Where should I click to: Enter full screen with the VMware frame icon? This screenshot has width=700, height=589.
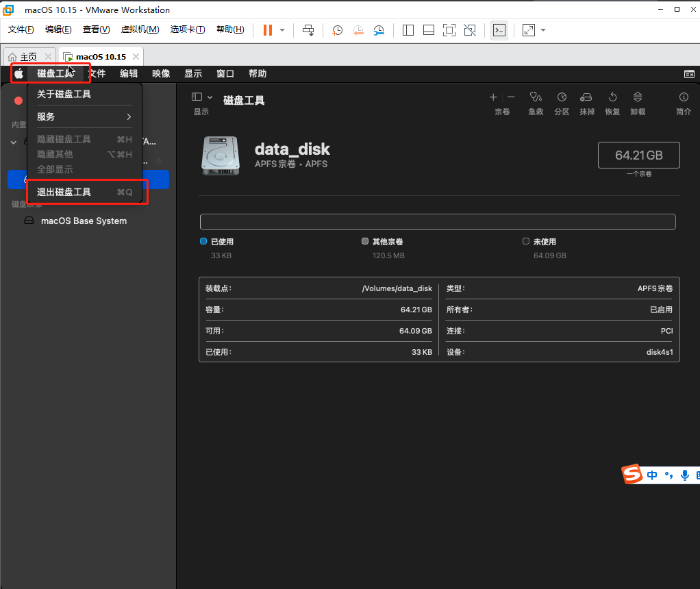(449, 30)
